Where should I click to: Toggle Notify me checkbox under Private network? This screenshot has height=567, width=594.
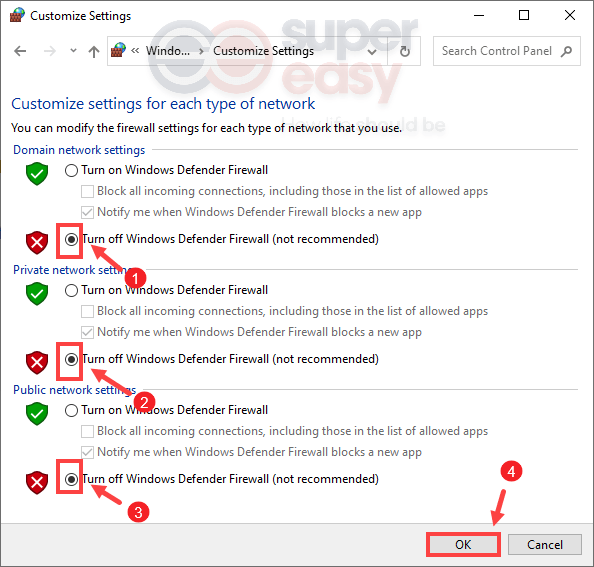tap(88, 332)
